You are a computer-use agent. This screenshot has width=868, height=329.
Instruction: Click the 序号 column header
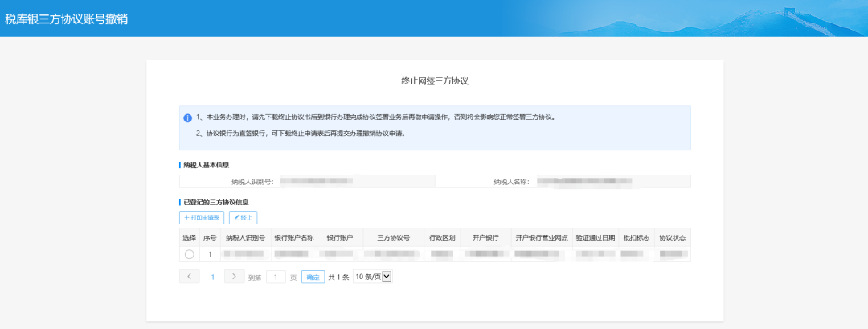pos(210,237)
